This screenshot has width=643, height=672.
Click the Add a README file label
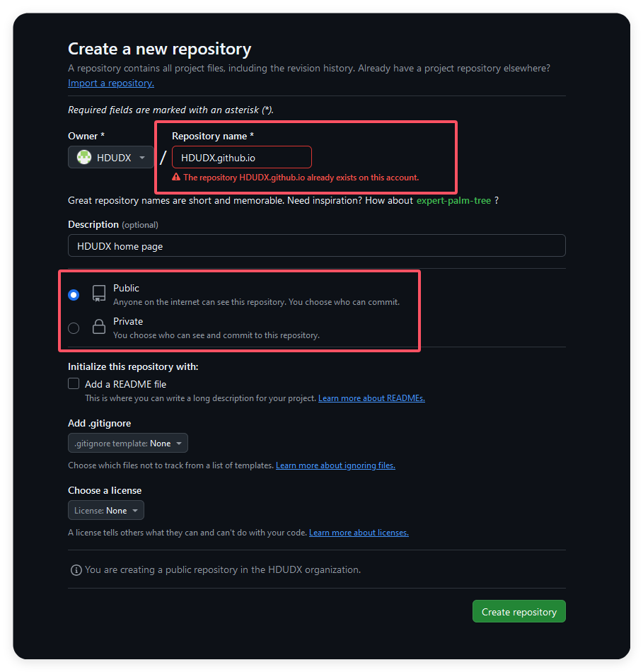click(126, 384)
